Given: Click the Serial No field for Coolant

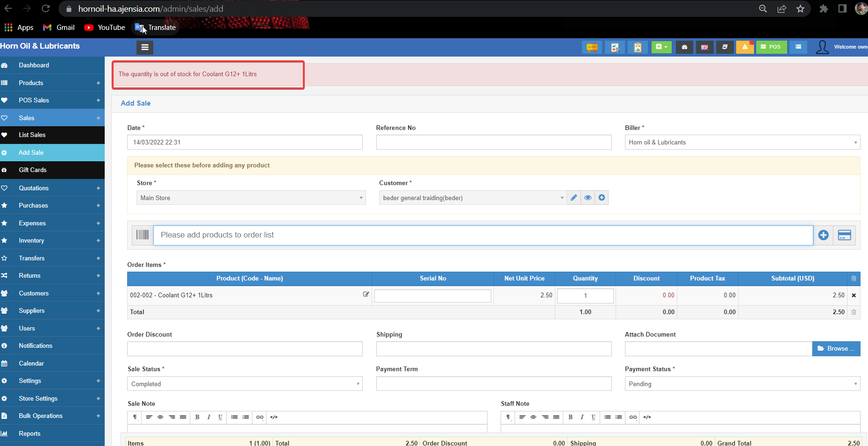Looking at the screenshot, I should pos(433,295).
